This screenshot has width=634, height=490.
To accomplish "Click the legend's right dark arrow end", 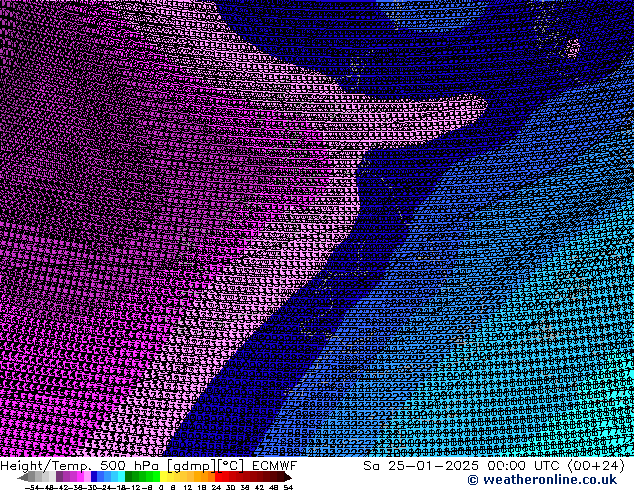I will [288, 476].
